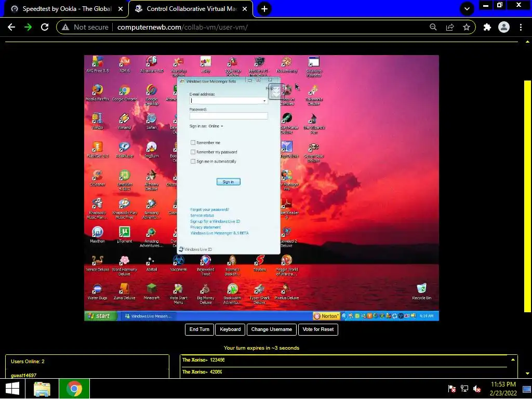Select the Google Chrome icon on VM desktop
Viewport: 532px width, 399px height.
pos(125,93)
